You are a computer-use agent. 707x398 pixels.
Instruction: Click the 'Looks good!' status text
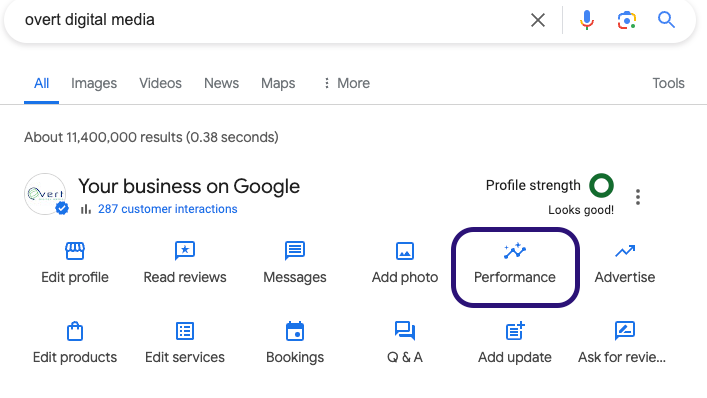click(x=581, y=210)
